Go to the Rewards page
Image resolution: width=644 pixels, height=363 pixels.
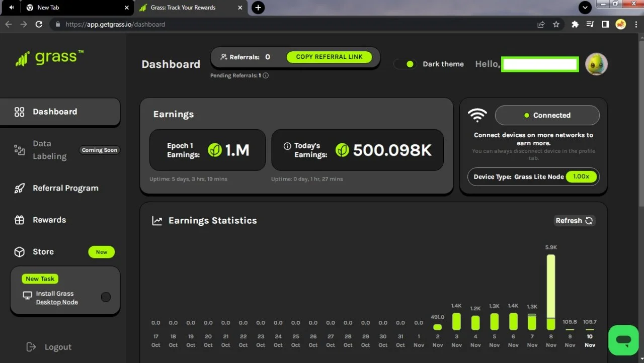tap(49, 220)
